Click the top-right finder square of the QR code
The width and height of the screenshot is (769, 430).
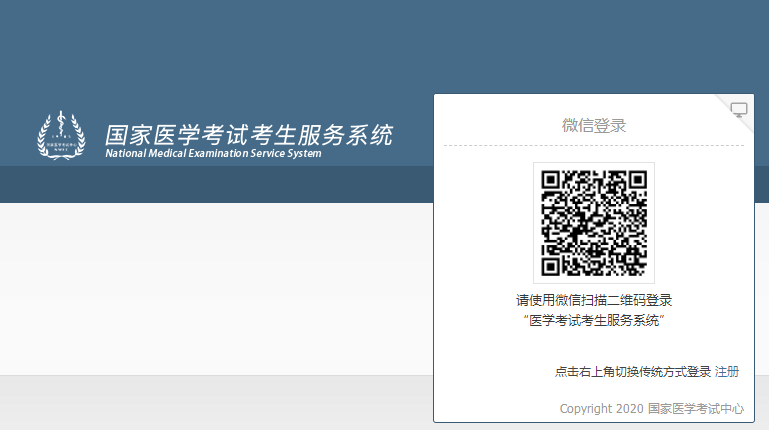(635, 182)
